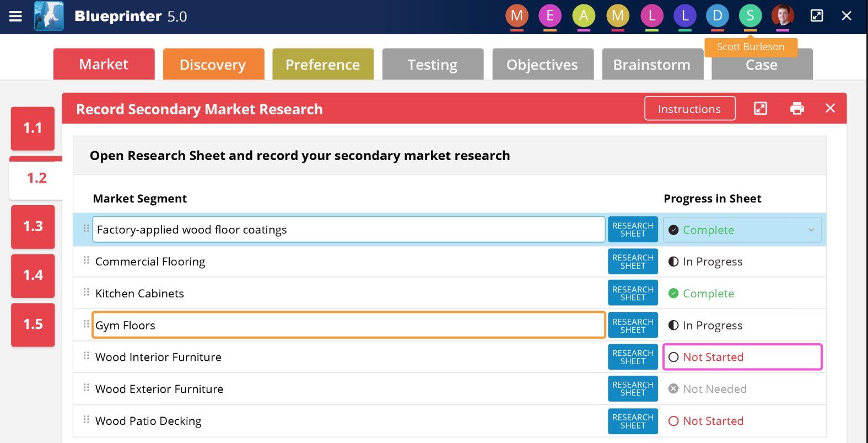Click drag handle for Commercial Flooring row
Image resolution: width=868 pixels, height=443 pixels.
click(x=87, y=260)
